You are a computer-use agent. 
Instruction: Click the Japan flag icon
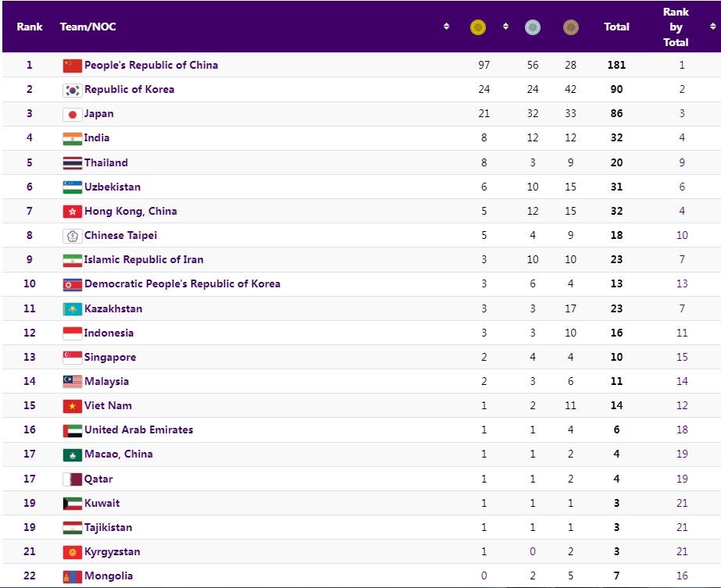[72, 114]
